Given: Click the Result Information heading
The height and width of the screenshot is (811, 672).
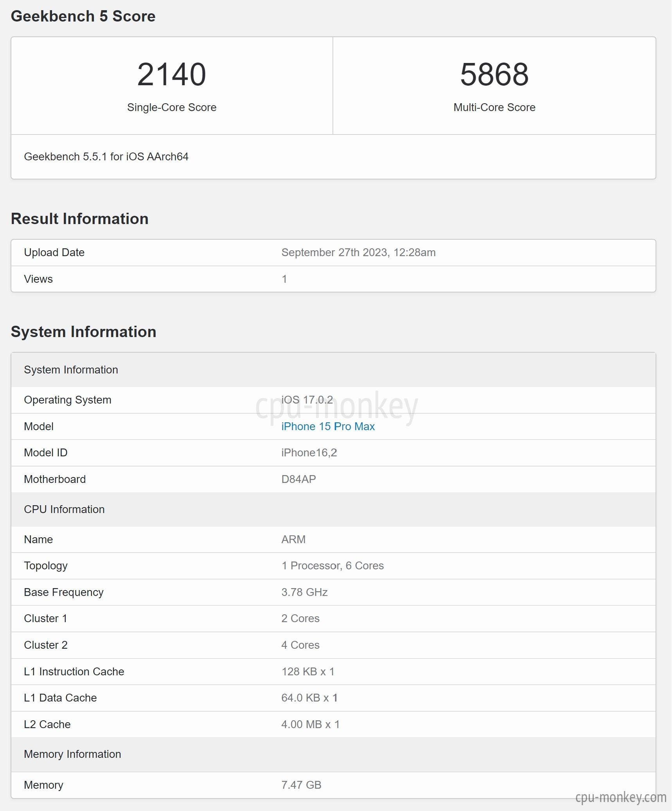Looking at the screenshot, I should click(x=79, y=219).
